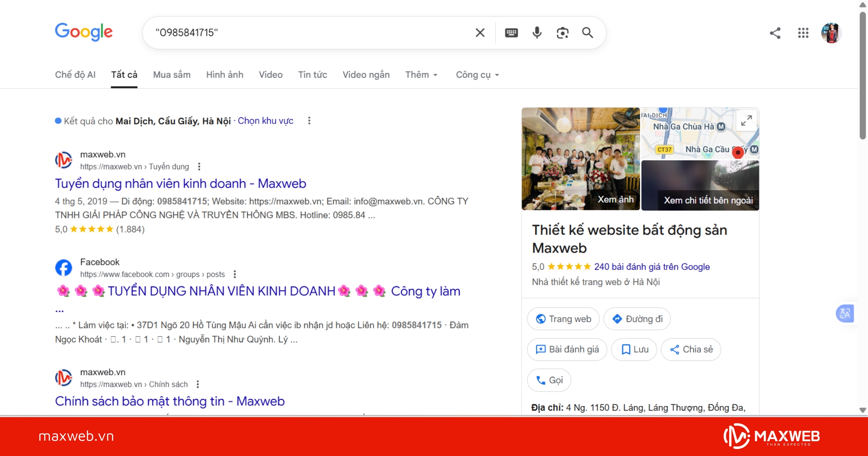Click the on-screen keyboard icon
Screen dimensions: 868x456
click(x=511, y=32)
